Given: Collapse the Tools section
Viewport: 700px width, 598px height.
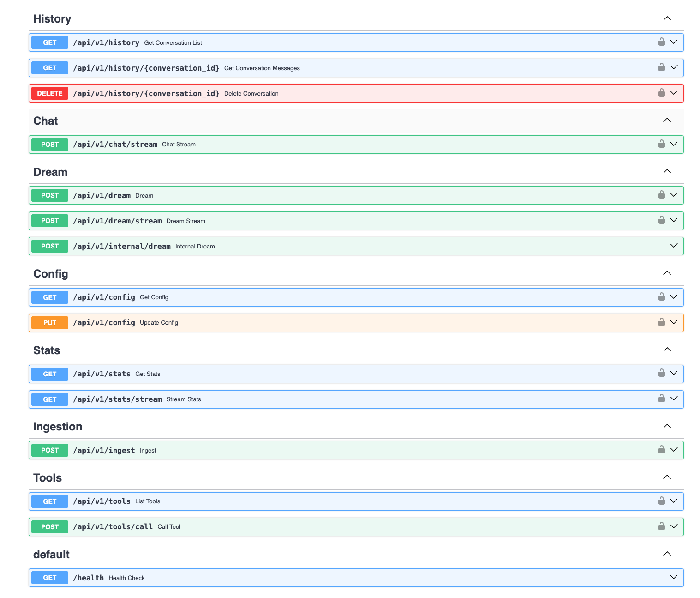Looking at the screenshot, I should pos(667,477).
